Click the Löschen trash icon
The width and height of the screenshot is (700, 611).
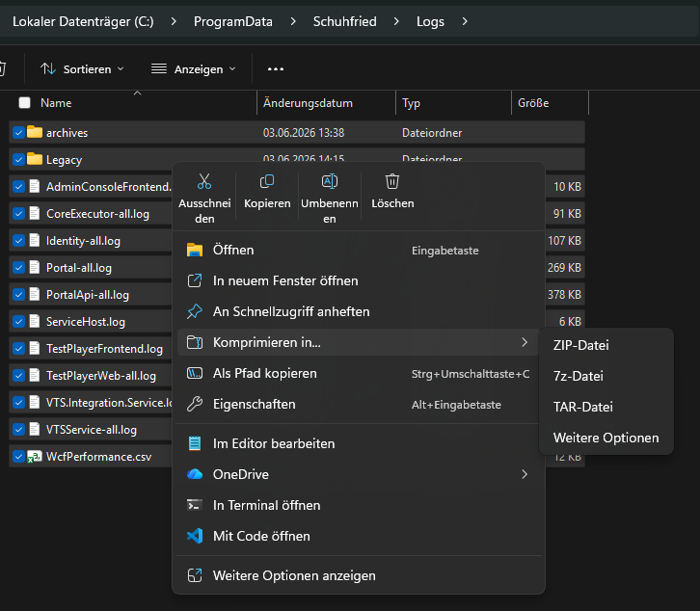(x=392, y=181)
